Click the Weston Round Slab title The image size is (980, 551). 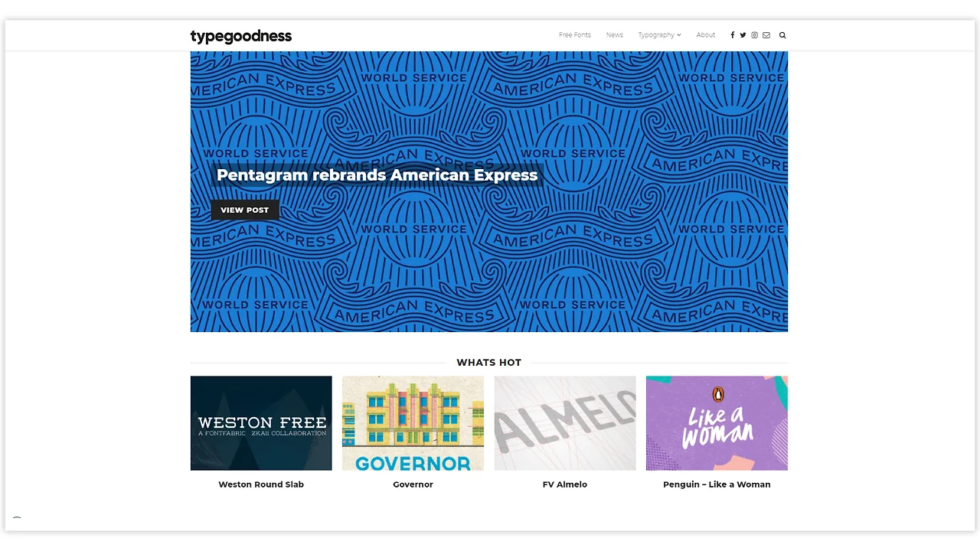coord(261,484)
